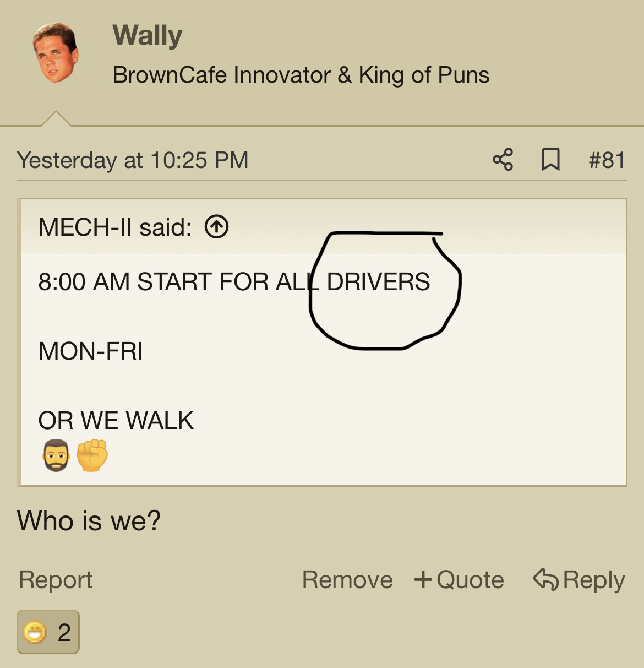Jump to original post via up-arrow icon
The width and height of the screenshot is (644, 668).
point(216,226)
